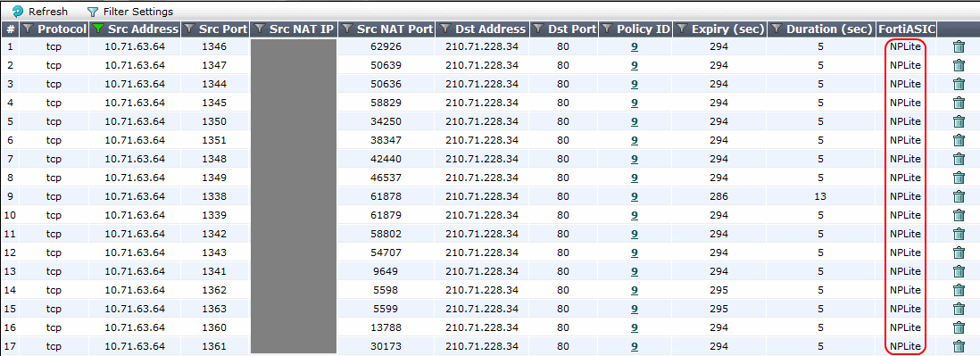
Task: Click the Src Port column filter icon
Action: click(189, 29)
